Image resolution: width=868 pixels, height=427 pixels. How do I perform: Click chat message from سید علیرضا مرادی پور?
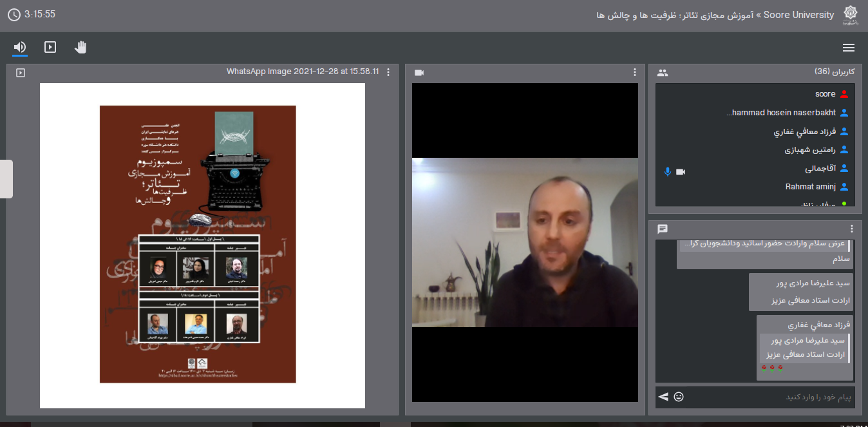[802, 292]
